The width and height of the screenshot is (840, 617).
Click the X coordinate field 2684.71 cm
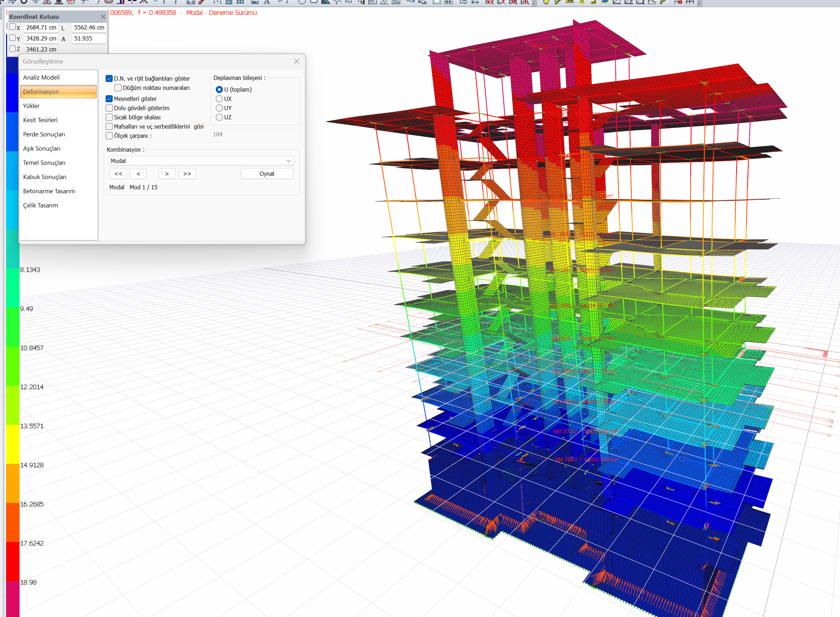41,28
